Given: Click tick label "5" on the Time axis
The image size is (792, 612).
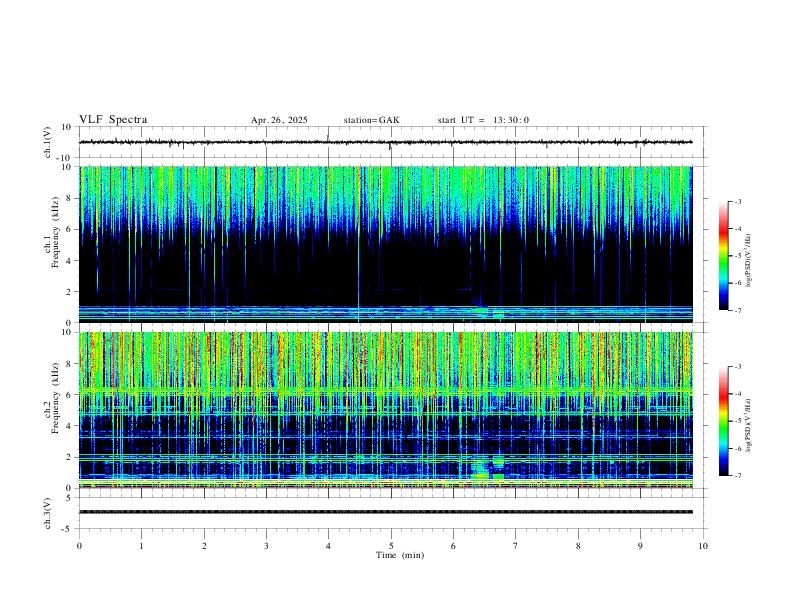Looking at the screenshot, I should [391, 546].
